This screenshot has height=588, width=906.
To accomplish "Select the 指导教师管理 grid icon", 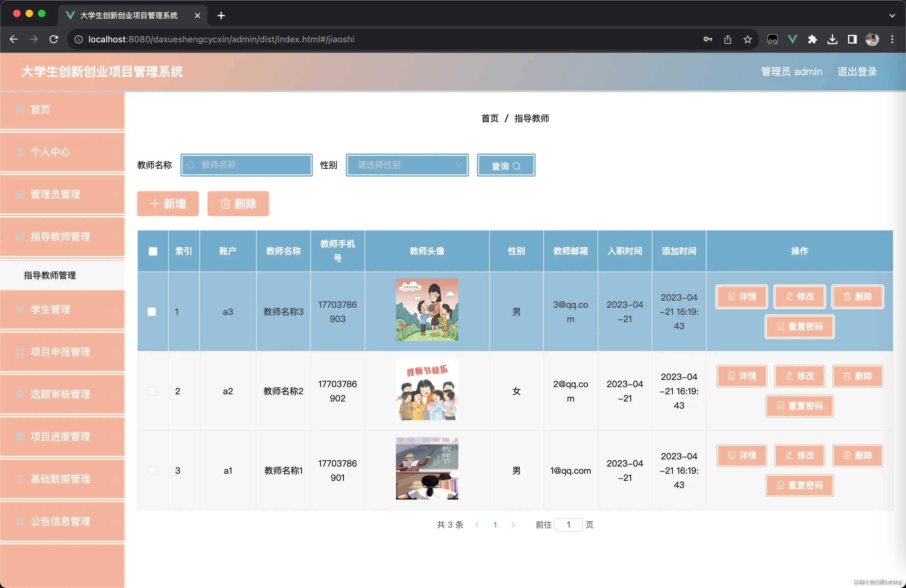I will point(20,237).
